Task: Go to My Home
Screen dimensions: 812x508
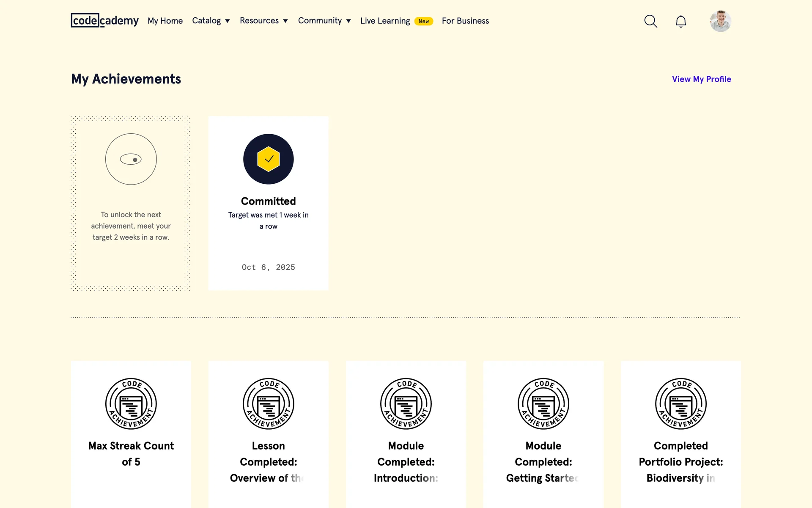Action: pos(165,21)
